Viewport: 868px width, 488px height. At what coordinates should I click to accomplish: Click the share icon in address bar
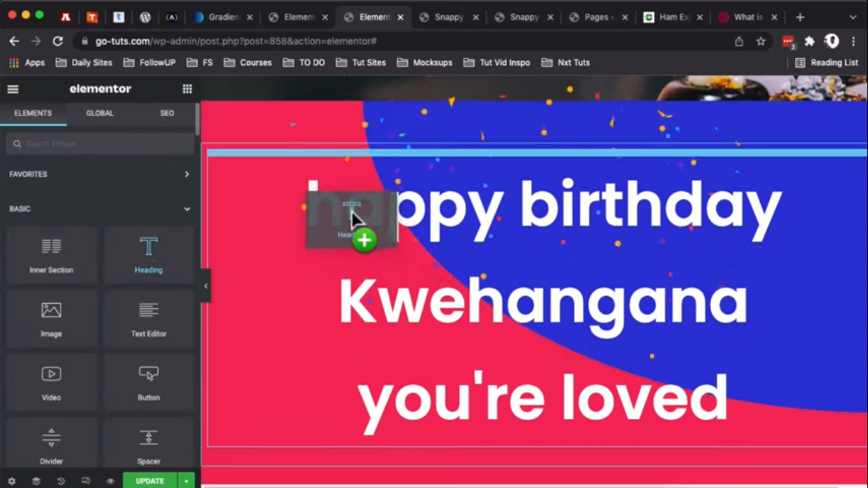[x=739, y=41]
